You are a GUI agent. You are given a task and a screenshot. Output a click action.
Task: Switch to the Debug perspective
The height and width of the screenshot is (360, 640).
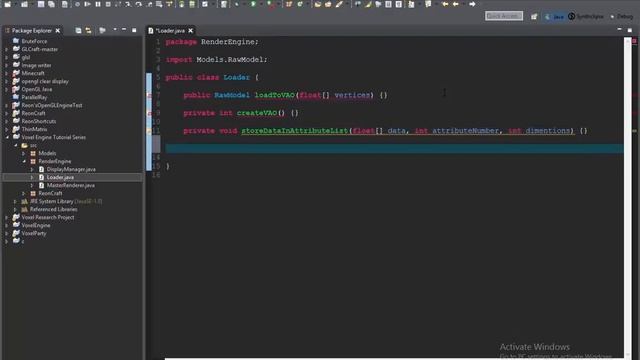pyautogui.click(x=622, y=16)
